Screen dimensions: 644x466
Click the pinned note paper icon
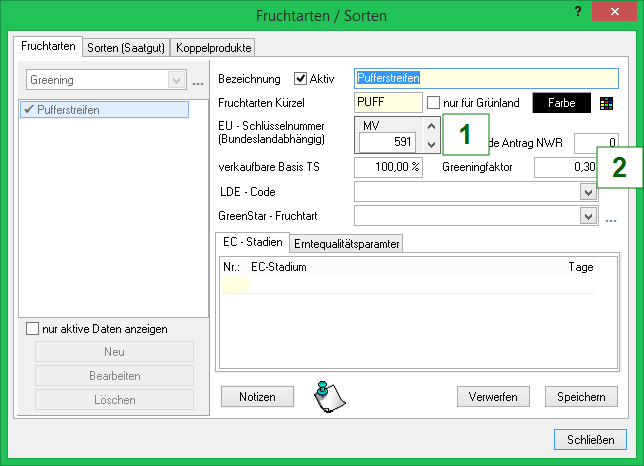[x=328, y=396]
